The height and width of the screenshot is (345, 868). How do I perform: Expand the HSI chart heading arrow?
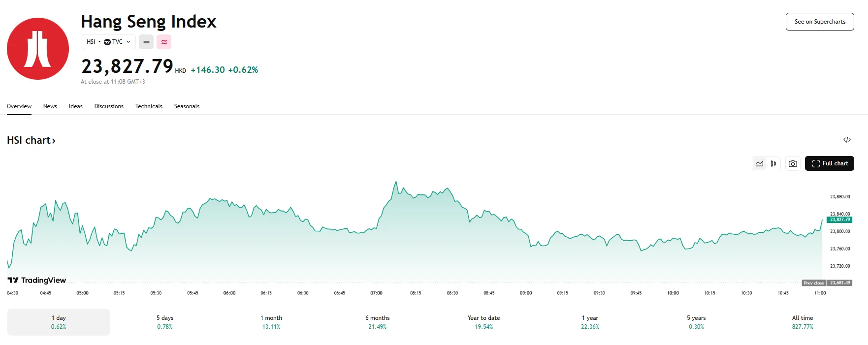point(54,141)
